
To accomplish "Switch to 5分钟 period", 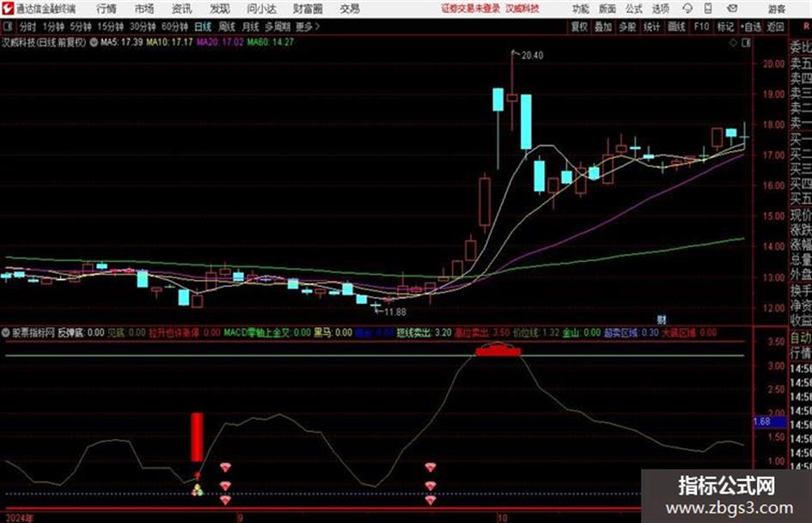I will [x=81, y=27].
